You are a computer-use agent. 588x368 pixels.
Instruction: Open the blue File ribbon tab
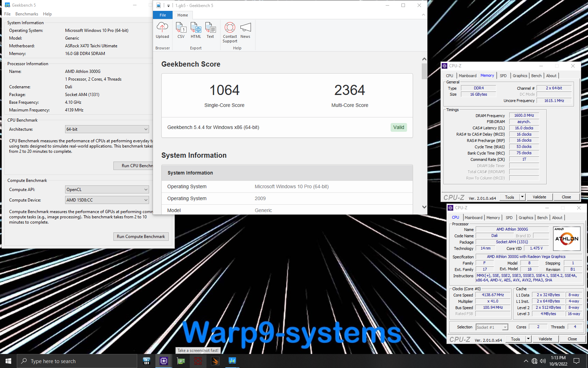[163, 15]
